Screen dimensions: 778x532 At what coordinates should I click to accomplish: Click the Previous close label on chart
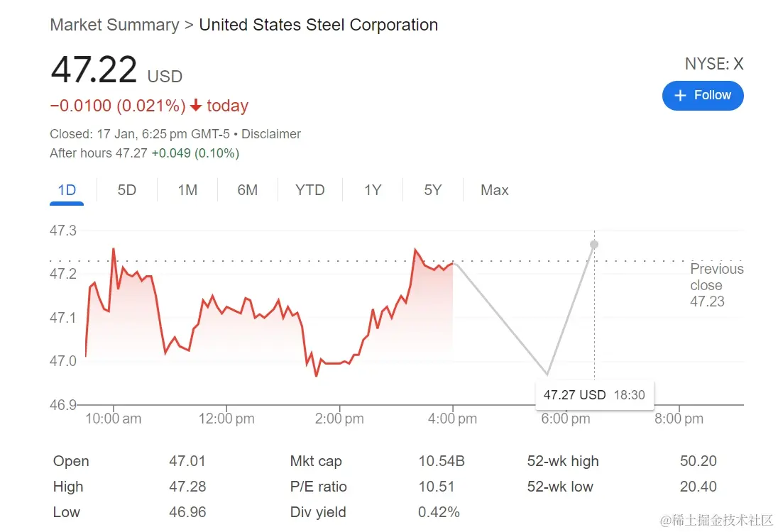[716, 277]
